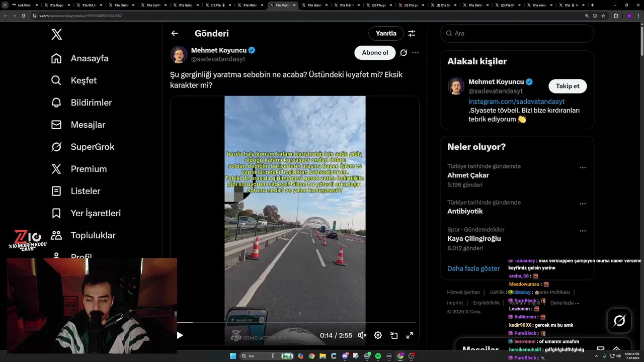This screenshot has width=644, height=362.
Task: Switch to X'te mirroc tab
Action: 540,5
